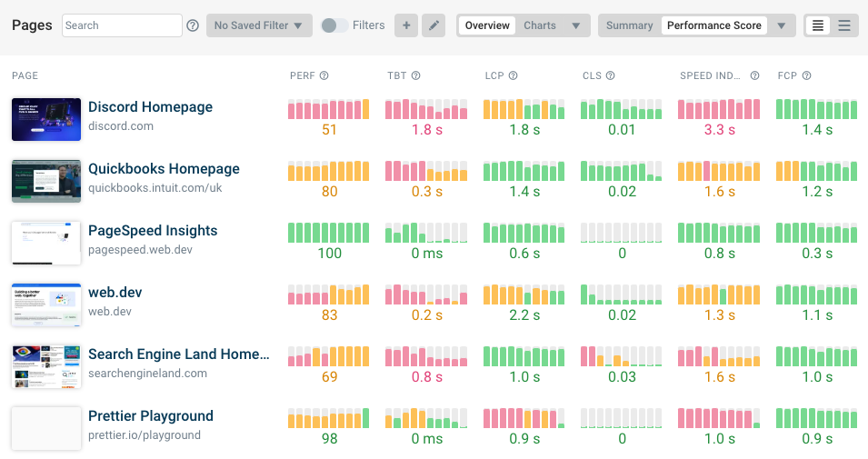The height and width of the screenshot is (459, 868).
Task: Open the No Saved Filter dropdown
Action: [x=259, y=25]
